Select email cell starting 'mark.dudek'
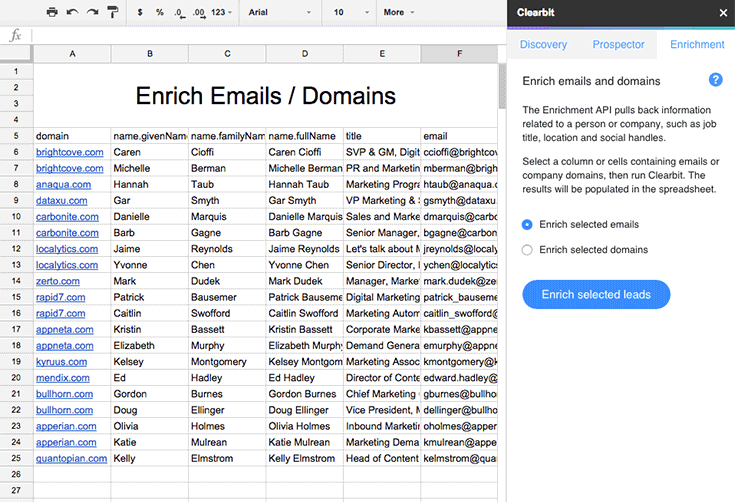 pyautogui.click(x=459, y=281)
